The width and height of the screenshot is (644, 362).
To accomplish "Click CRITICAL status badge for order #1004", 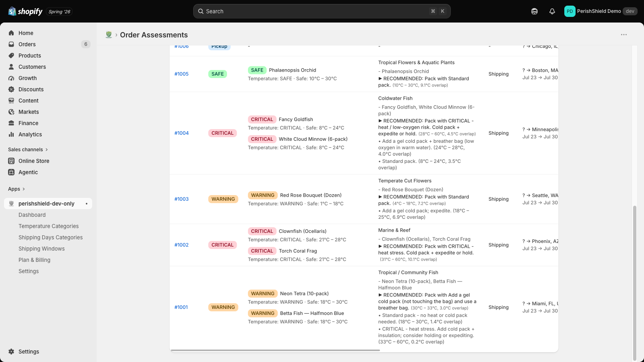I will (223, 133).
